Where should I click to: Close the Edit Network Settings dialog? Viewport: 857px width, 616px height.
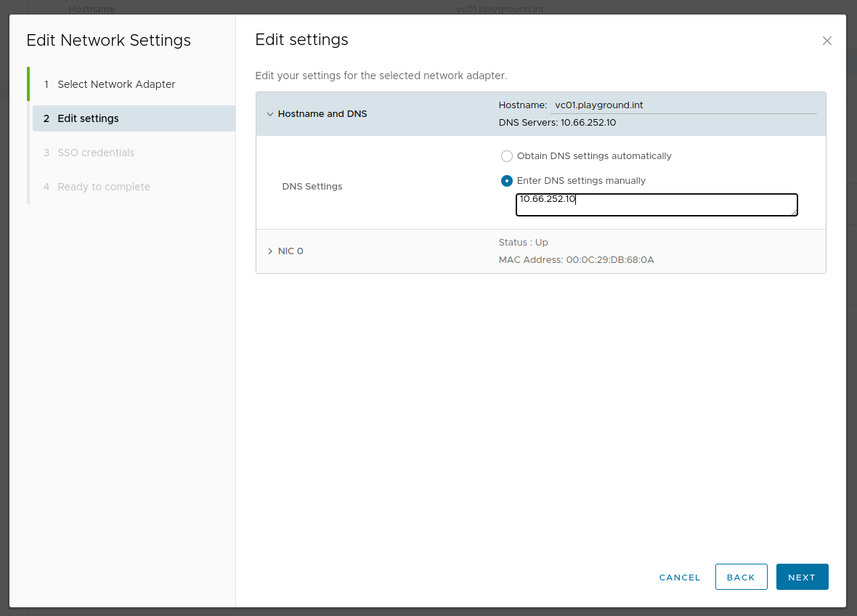[826, 41]
